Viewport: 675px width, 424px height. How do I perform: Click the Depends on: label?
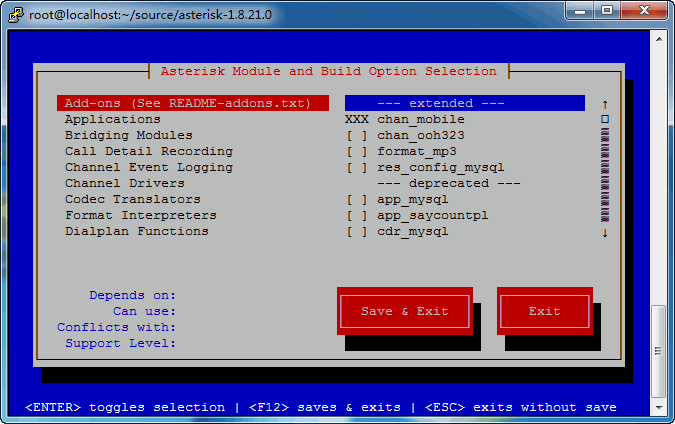tap(133, 295)
